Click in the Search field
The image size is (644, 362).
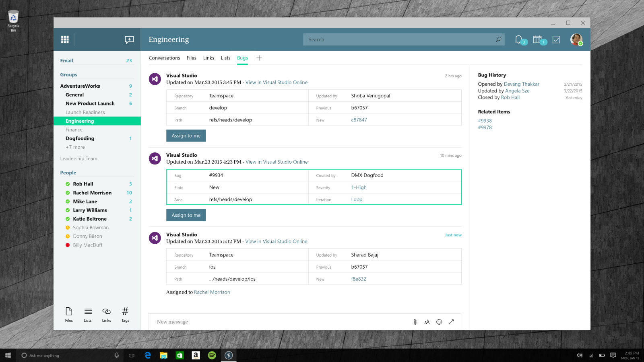pyautogui.click(x=398, y=39)
